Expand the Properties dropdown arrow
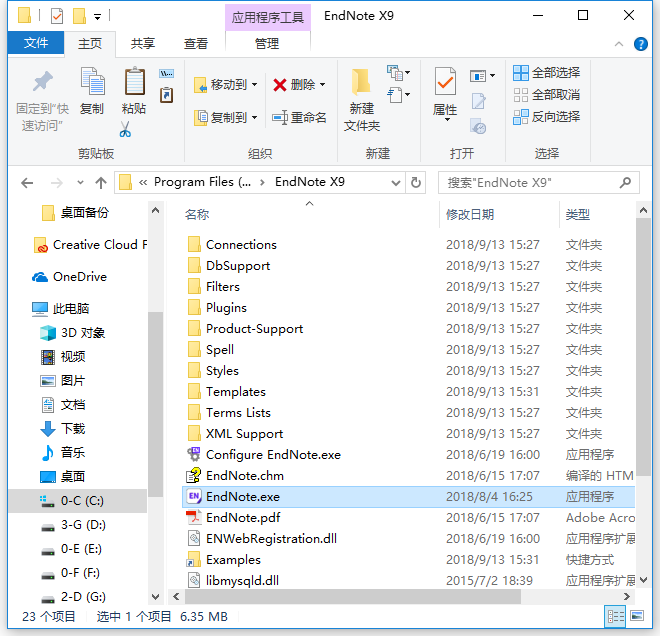The height and width of the screenshot is (636, 660). tap(447, 120)
